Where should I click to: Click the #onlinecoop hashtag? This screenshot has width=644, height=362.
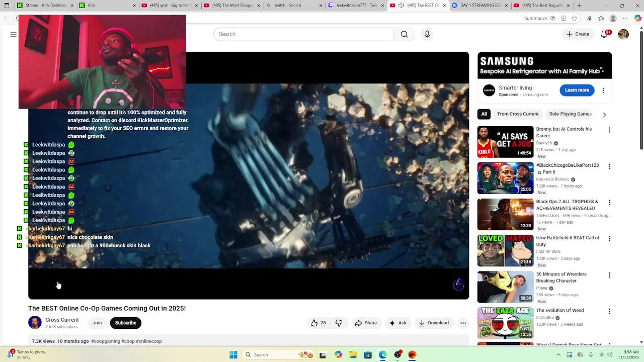click(149, 341)
